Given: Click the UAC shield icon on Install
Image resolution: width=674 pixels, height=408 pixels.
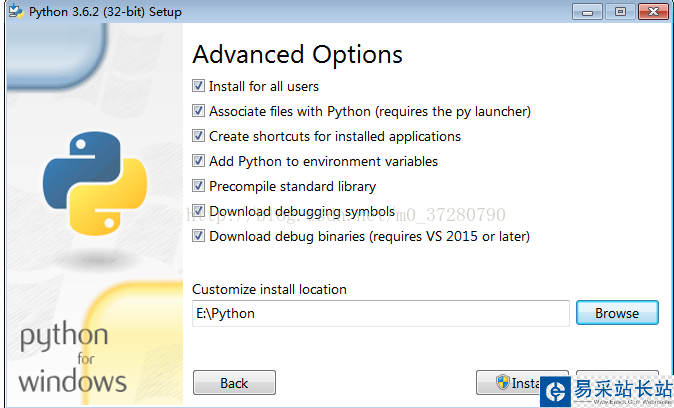Looking at the screenshot, I should point(502,382).
